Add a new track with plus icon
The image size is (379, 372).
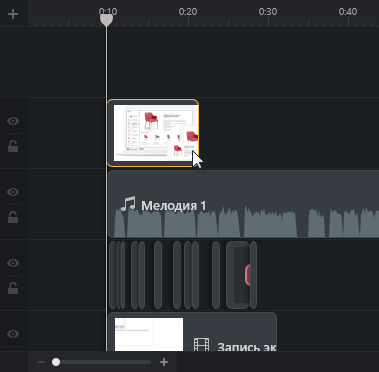13,14
